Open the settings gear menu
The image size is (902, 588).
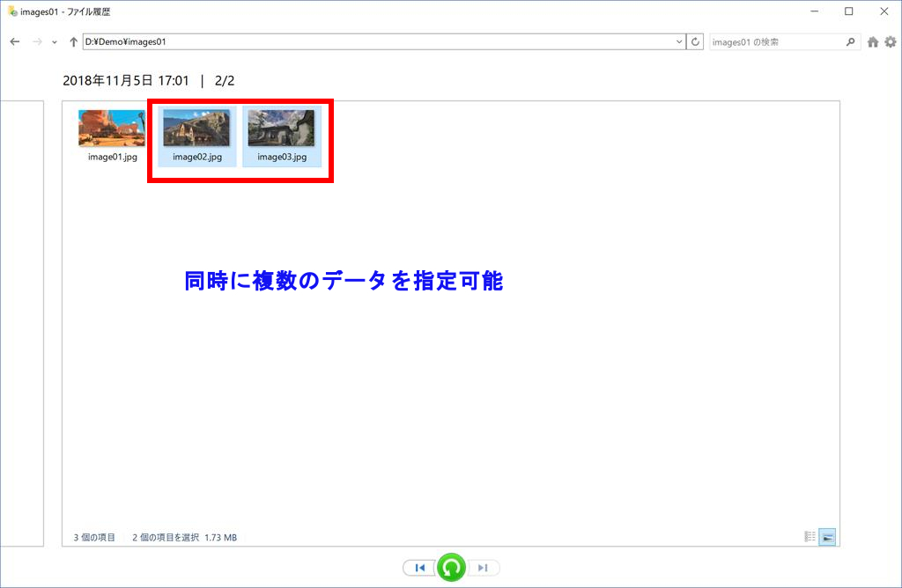pos(890,41)
